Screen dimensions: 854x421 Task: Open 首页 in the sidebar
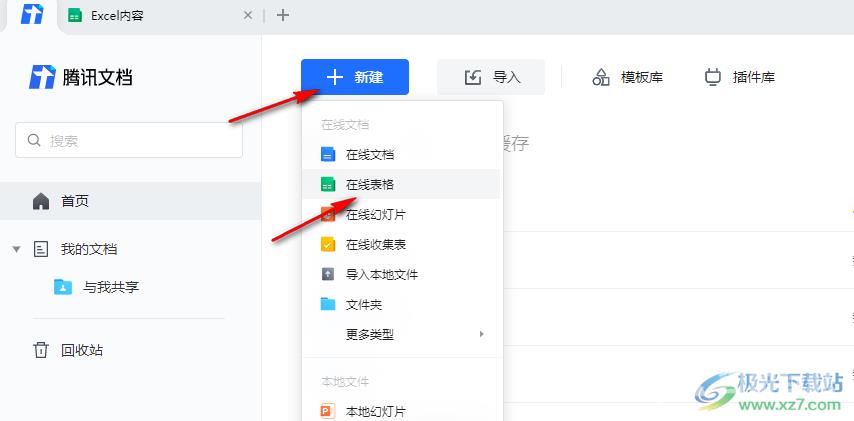pos(131,201)
